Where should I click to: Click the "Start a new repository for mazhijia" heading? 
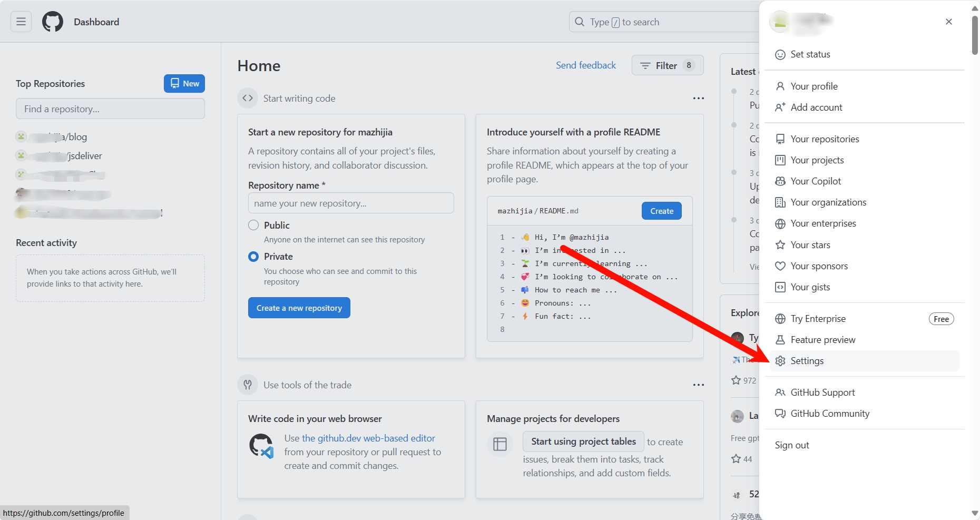point(320,132)
